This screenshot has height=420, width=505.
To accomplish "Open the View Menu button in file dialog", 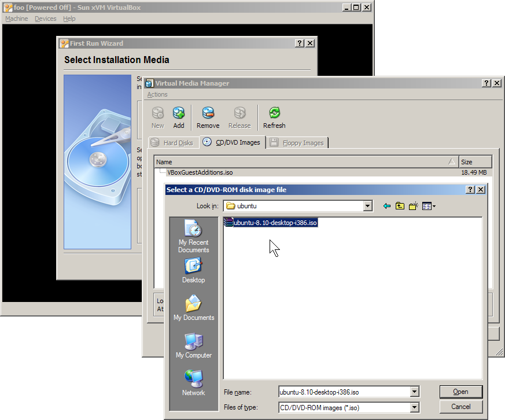I will (x=429, y=206).
